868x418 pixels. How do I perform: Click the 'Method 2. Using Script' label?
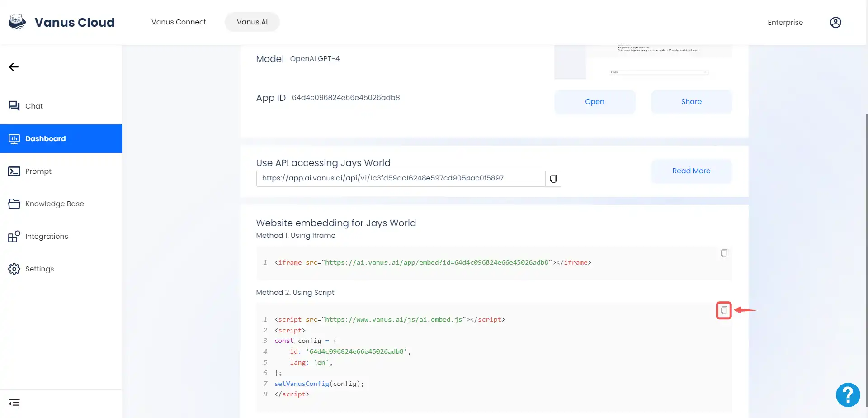tap(295, 293)
